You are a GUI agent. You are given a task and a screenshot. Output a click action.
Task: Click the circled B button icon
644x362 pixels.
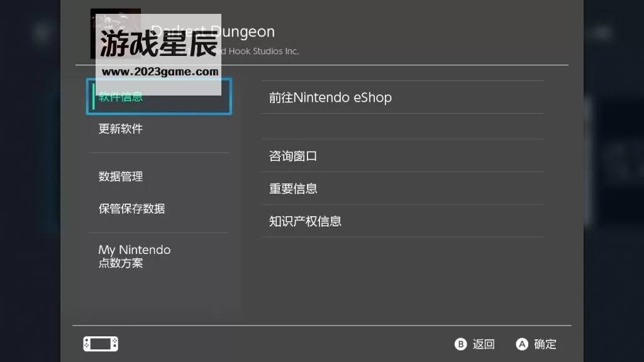(x=460, y=344)
